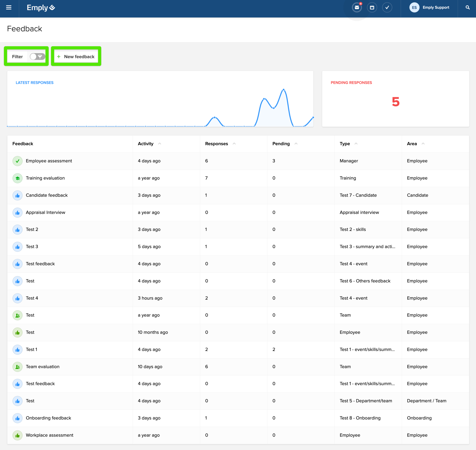Open the hamburger main menu
Image resolution: width=476 pixels, height=450 pixels.
[9, 7]
